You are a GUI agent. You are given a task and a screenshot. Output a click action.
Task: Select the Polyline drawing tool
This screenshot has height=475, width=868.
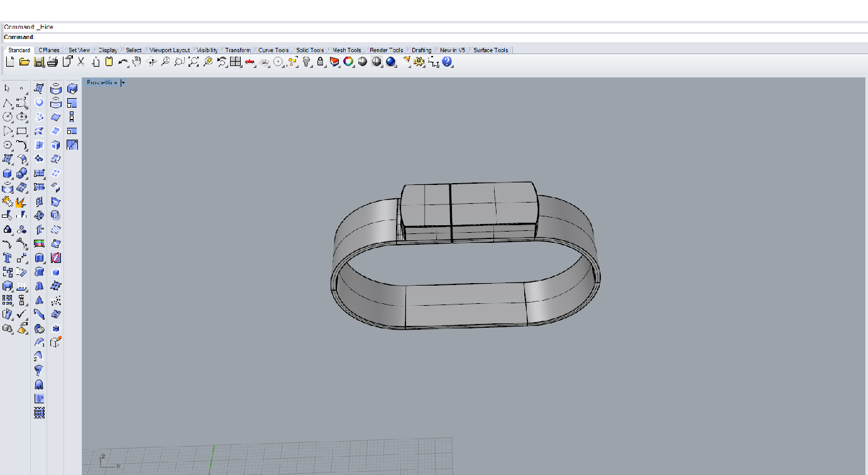click(8, 103)
